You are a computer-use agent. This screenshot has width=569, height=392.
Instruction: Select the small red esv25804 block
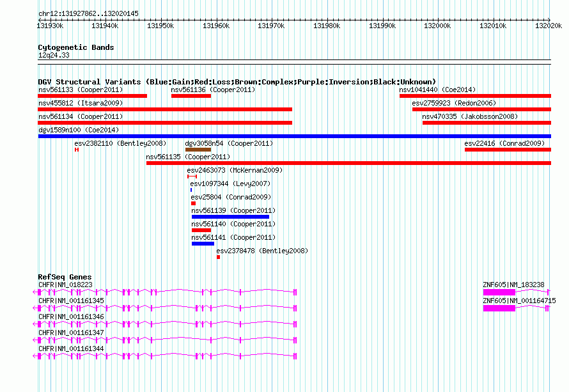[194, 203]
